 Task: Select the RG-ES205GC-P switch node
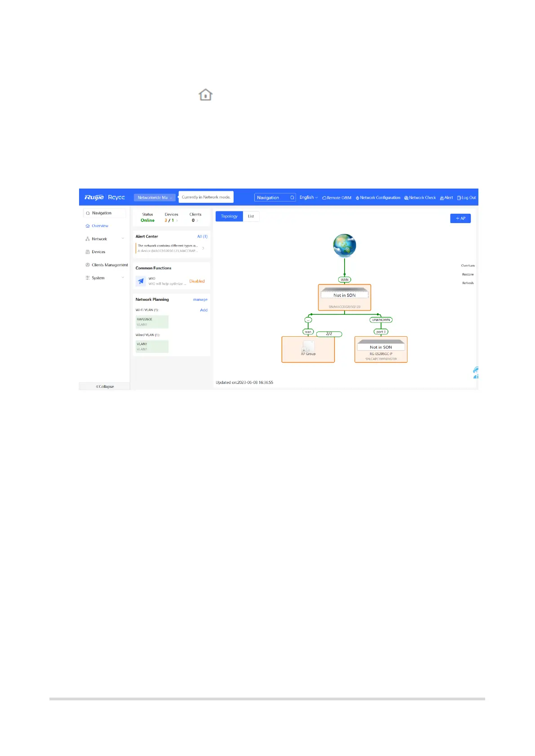click(x=381, y=349)
